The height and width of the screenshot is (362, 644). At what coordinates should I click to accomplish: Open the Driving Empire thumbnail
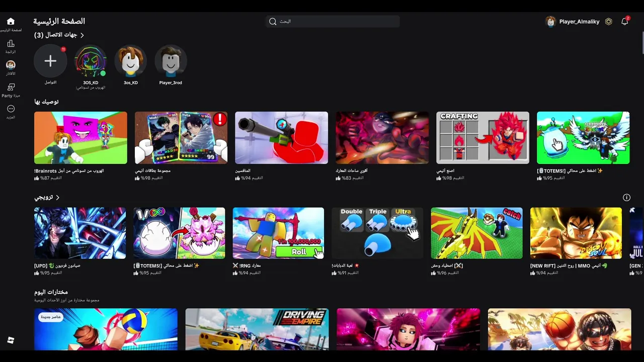[257, 329]
